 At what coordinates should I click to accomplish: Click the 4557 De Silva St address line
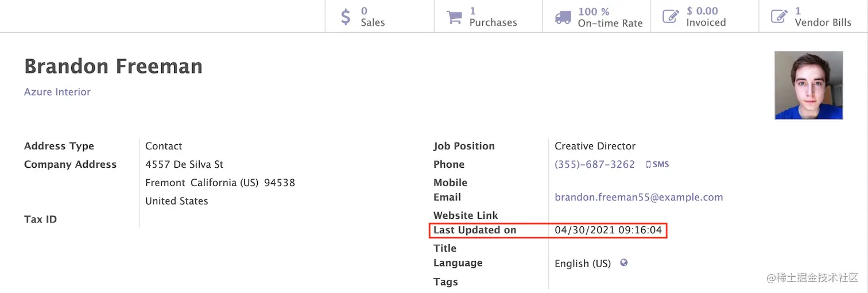click(184, 164)
